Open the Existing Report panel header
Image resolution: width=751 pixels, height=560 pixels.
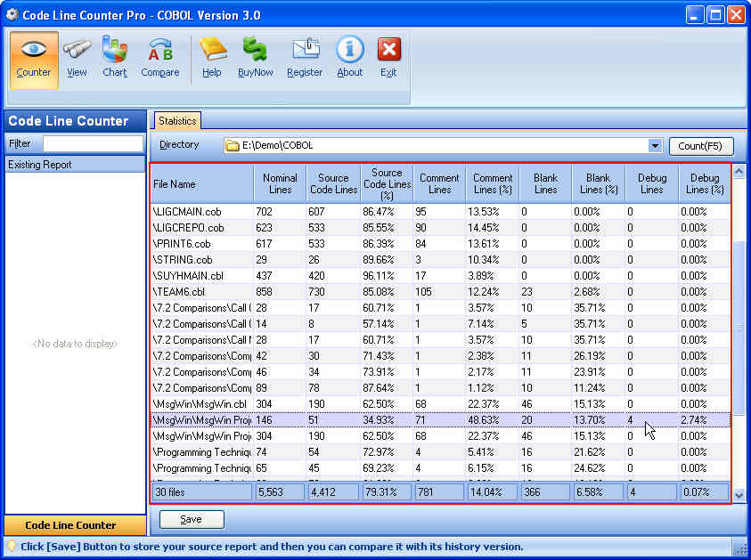coord(75,165)
